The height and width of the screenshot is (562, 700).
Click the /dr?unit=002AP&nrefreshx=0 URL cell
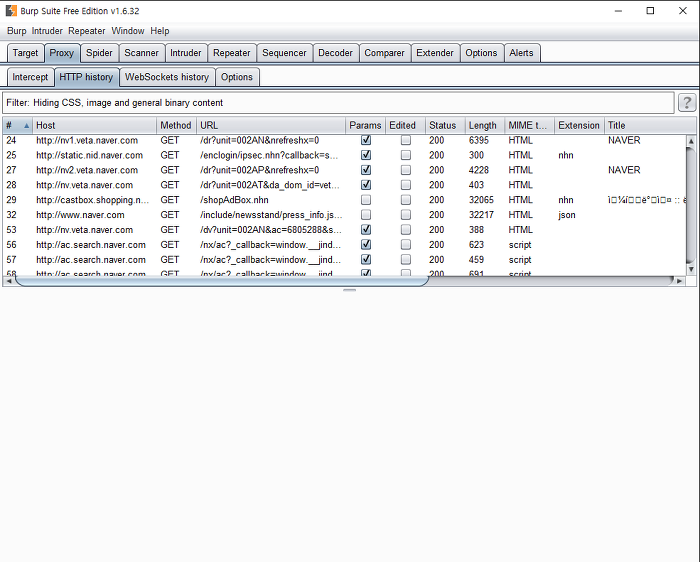tap(271, 170)
